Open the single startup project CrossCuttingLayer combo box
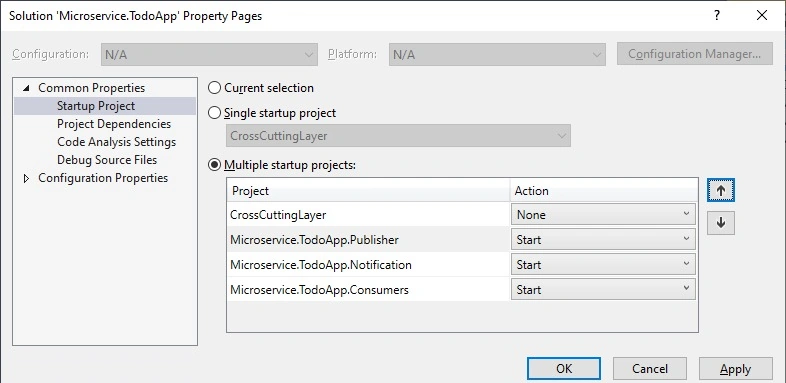 pyautogui.click(x=398, y=136)
